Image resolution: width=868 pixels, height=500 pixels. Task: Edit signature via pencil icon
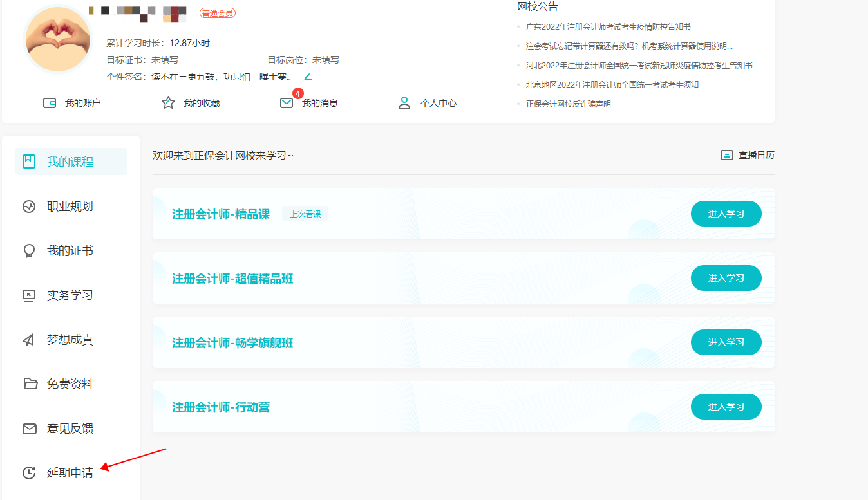[x=308, y=76]
